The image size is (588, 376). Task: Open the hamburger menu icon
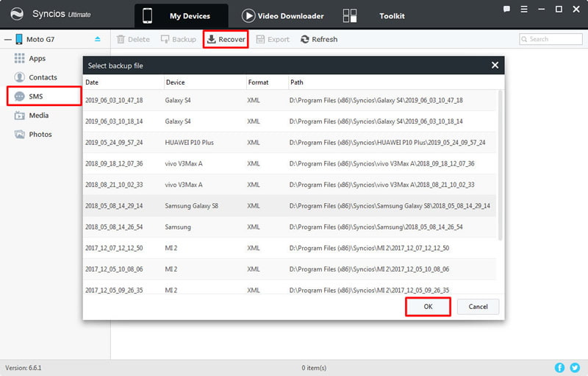(524, 9)
